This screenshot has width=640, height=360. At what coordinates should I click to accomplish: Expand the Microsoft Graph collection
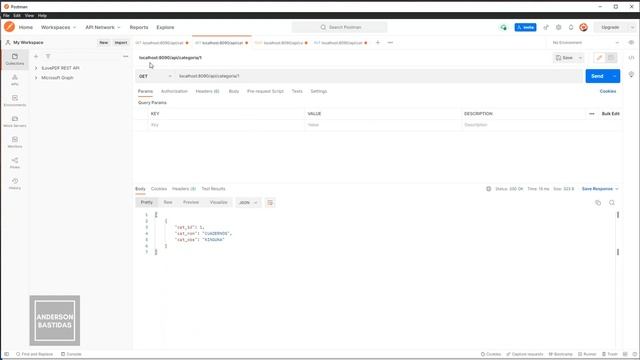point(36,78)
